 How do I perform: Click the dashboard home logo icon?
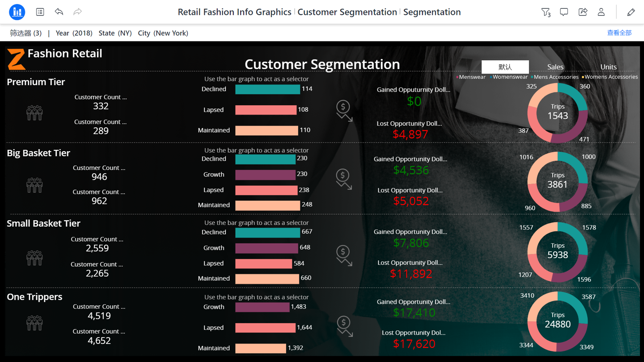17,12
